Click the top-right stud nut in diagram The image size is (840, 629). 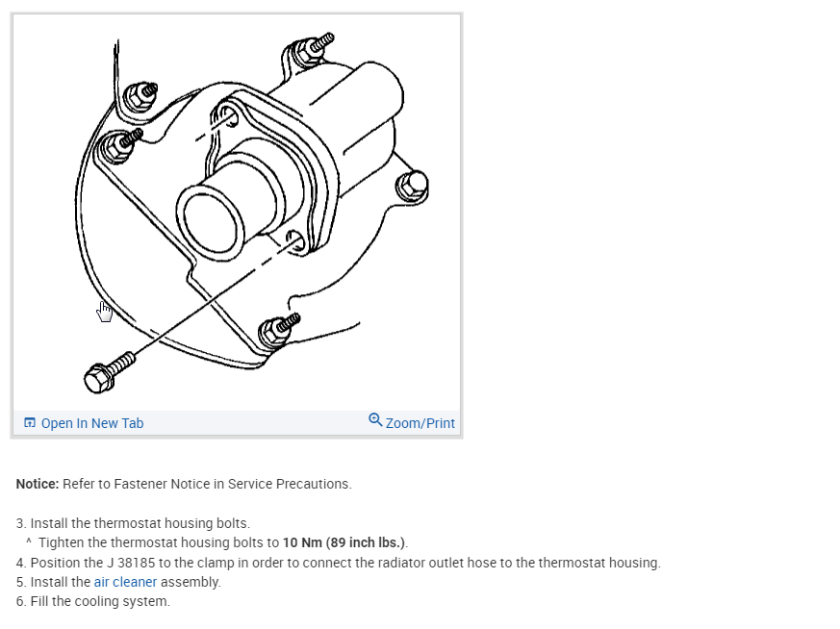coord(314,48)
